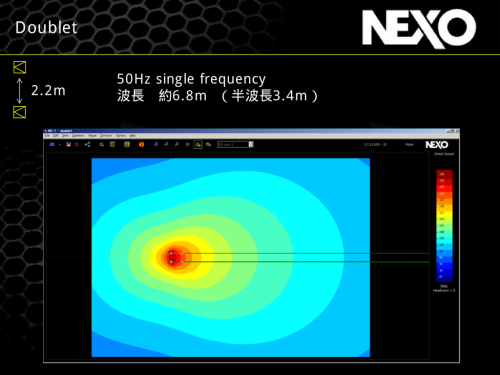Click the red top of SPL color scale
The image size is (500, 375).
[x=444, y=174]
